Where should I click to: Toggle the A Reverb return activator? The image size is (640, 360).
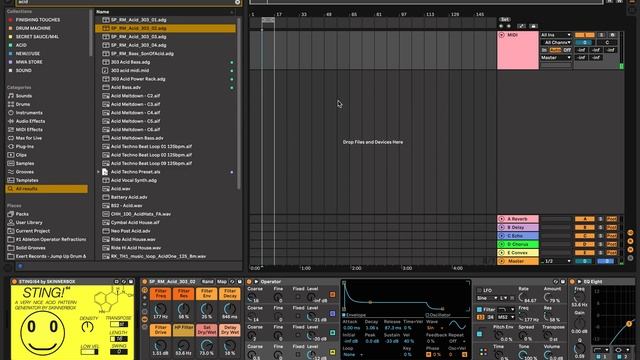click(x=584, y=219)
